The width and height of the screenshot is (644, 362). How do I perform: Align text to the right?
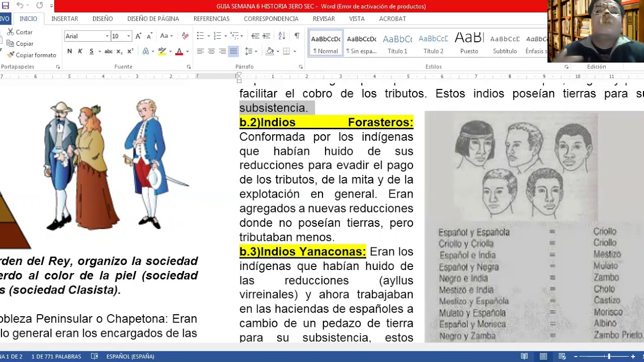(222, 51)
